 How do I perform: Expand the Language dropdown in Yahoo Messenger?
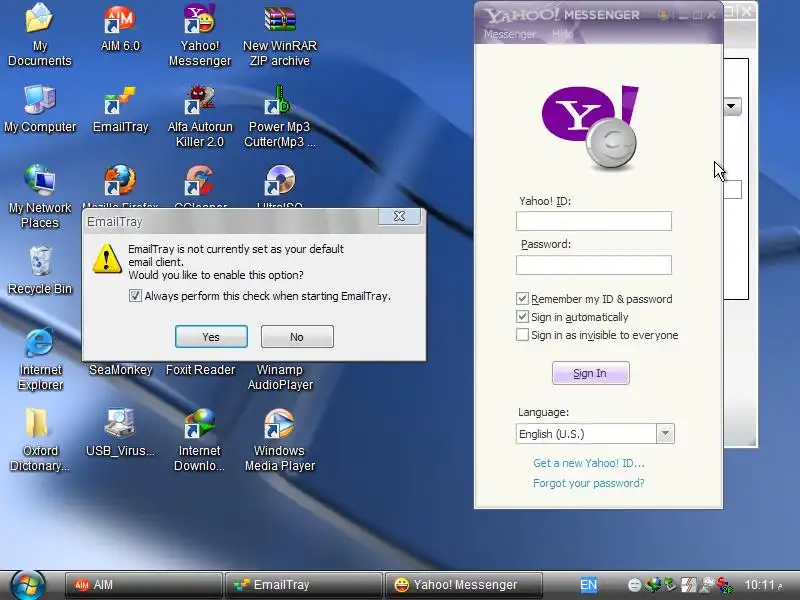pyautogui.click(x=665, y=434)
